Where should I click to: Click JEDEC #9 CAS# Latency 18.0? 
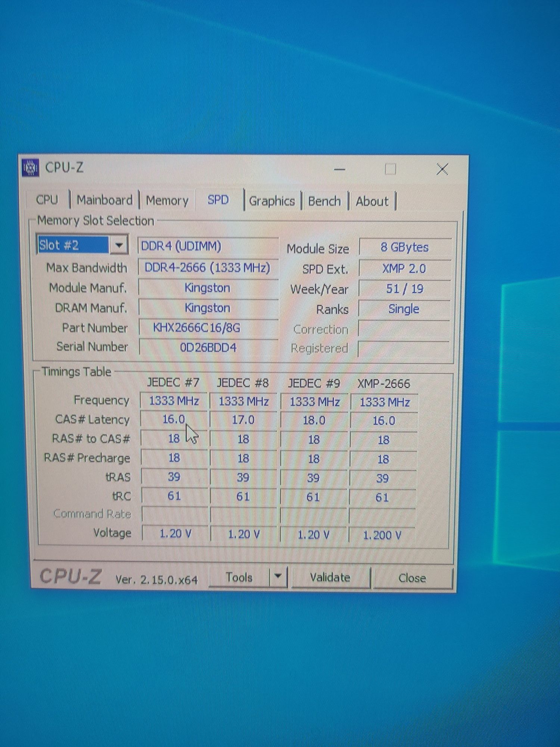click(314, 421)
